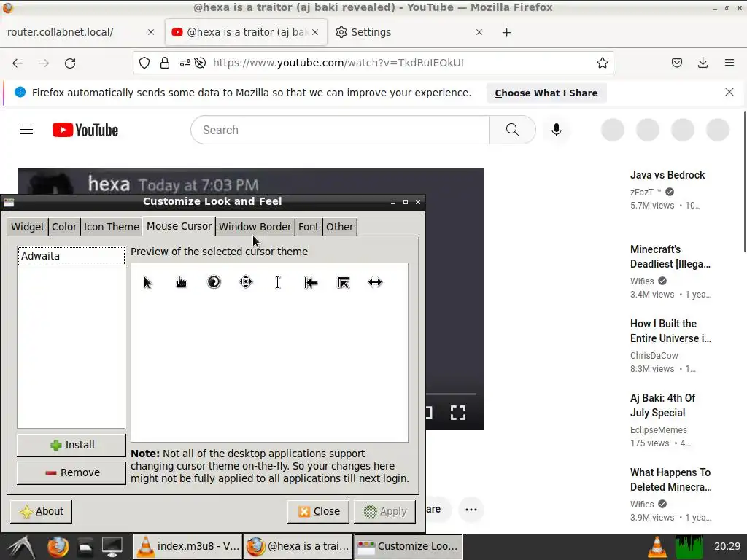The image size is (747, 560).
Task: Open the YouTube guide hamburger menu
Action: 26,130
